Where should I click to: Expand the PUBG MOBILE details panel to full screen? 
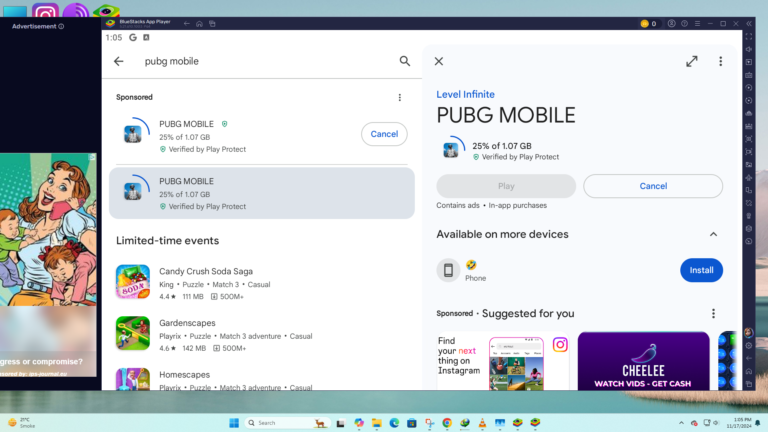[692, 61]
